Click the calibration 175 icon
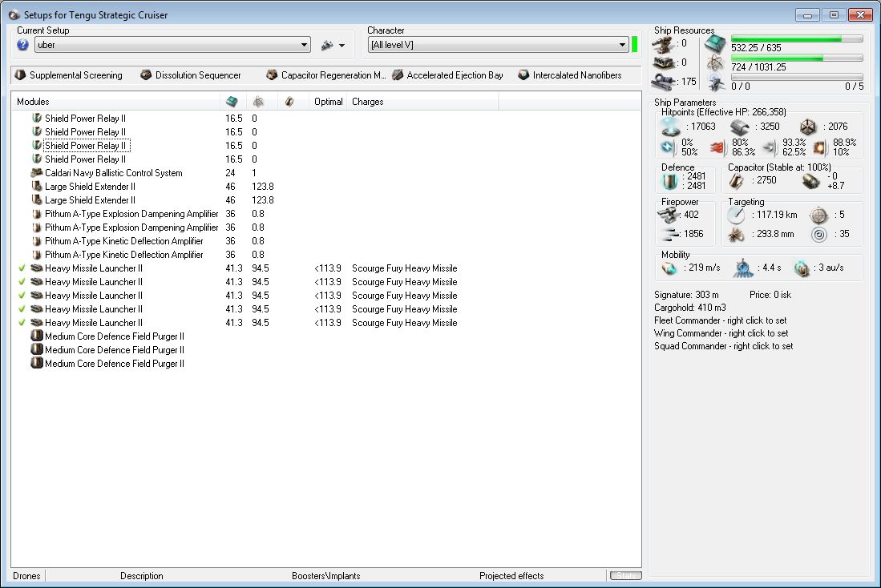Viewport: 881px width, 588px height. click(664, 82)
